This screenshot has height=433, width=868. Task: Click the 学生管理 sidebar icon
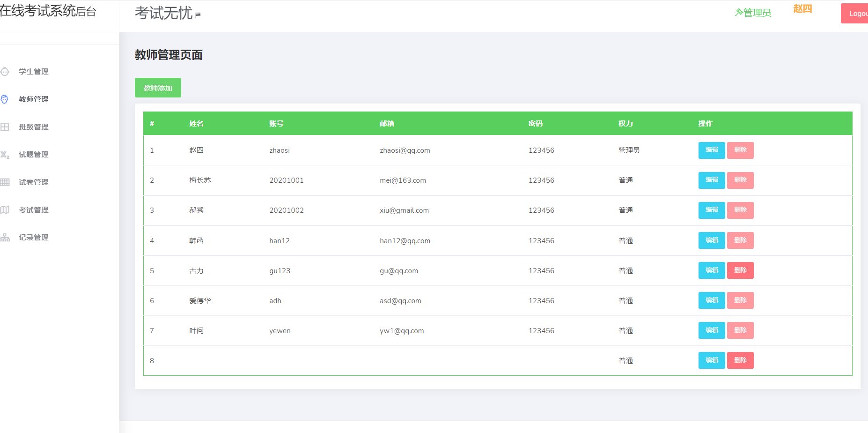pos(5,72)
